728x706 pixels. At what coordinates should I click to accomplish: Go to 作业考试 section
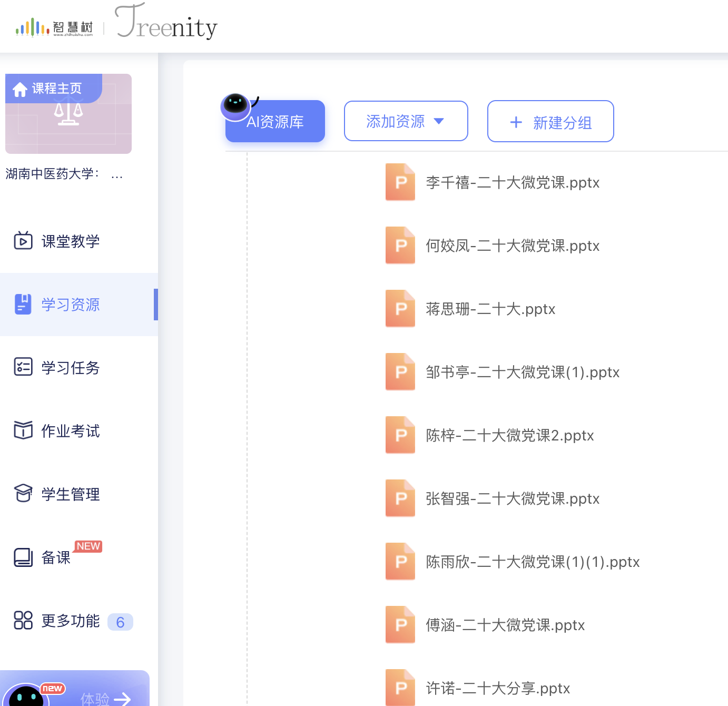tap(71, 431)
